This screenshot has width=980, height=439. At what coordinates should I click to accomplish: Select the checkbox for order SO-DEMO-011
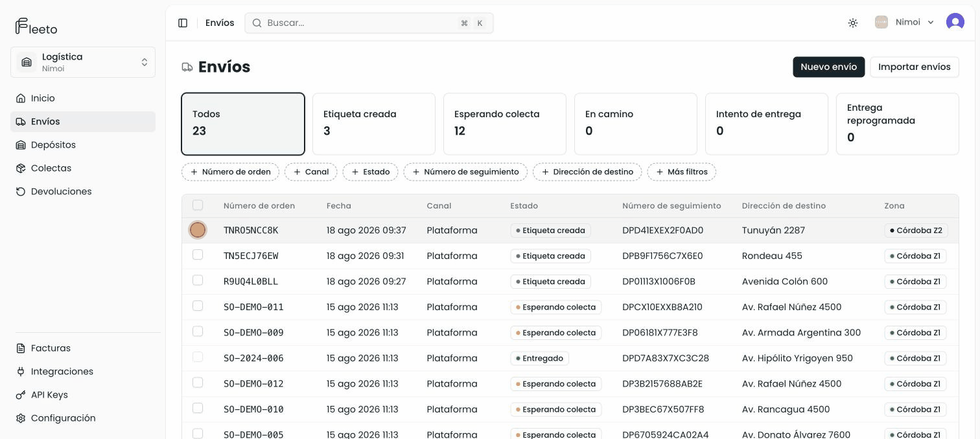coord(198,306)
